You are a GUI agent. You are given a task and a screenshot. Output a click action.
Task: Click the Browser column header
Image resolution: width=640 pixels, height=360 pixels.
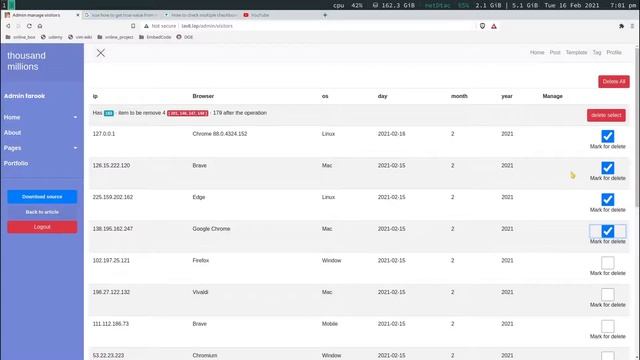click(x=203, y=96)
